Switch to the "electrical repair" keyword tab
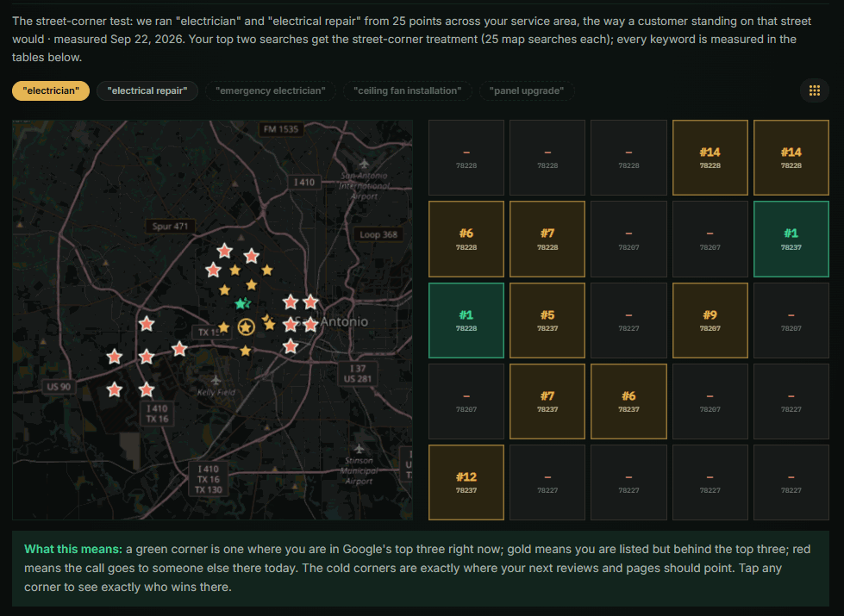 [147, 91]
